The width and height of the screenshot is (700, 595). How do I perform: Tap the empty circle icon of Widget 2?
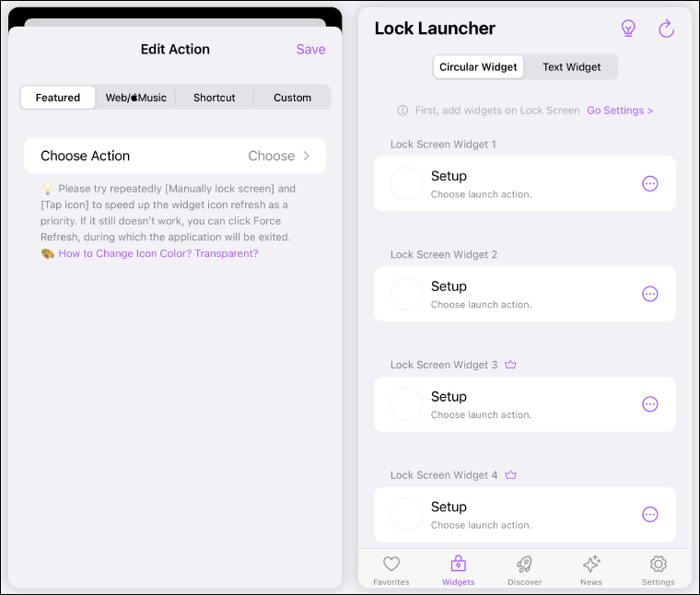click(x=406, y=294)
